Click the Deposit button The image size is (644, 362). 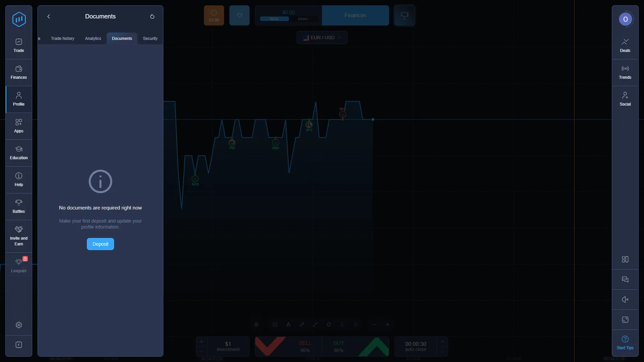100,244
